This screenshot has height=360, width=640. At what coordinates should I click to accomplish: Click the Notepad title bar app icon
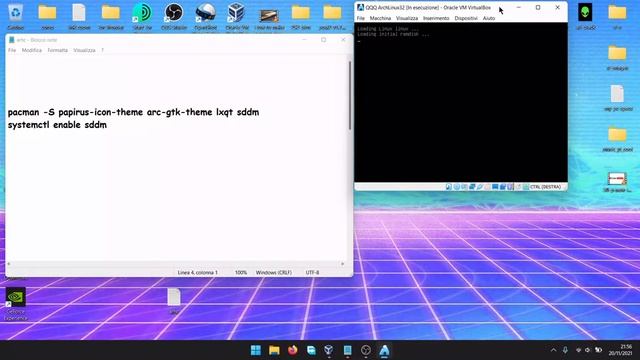[x=12, y=40]
